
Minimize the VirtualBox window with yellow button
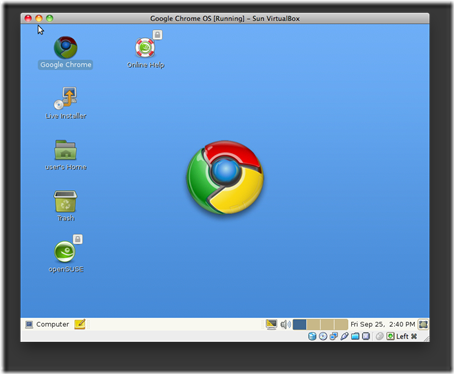pos(39,18)
